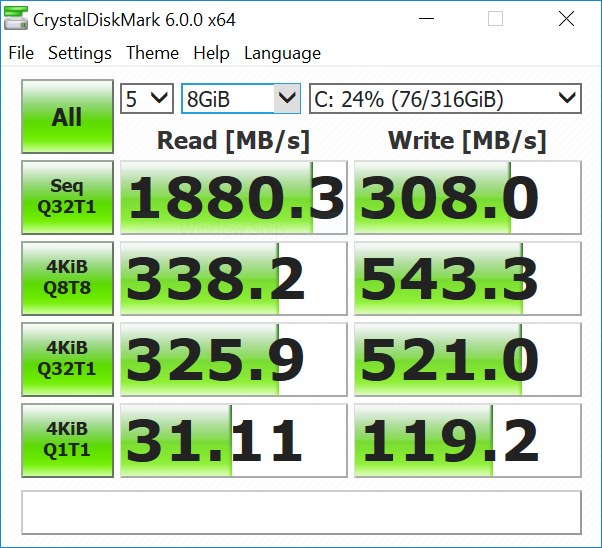Click the Read [MB/s] column header
The image size is (602, 548).
click(233, 141)
